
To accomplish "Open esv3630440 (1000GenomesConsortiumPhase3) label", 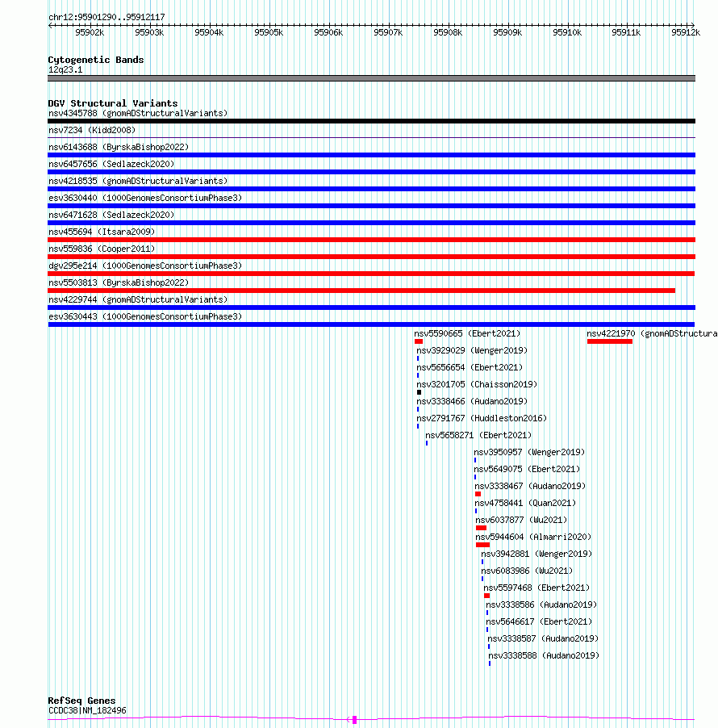I will 145,199.
